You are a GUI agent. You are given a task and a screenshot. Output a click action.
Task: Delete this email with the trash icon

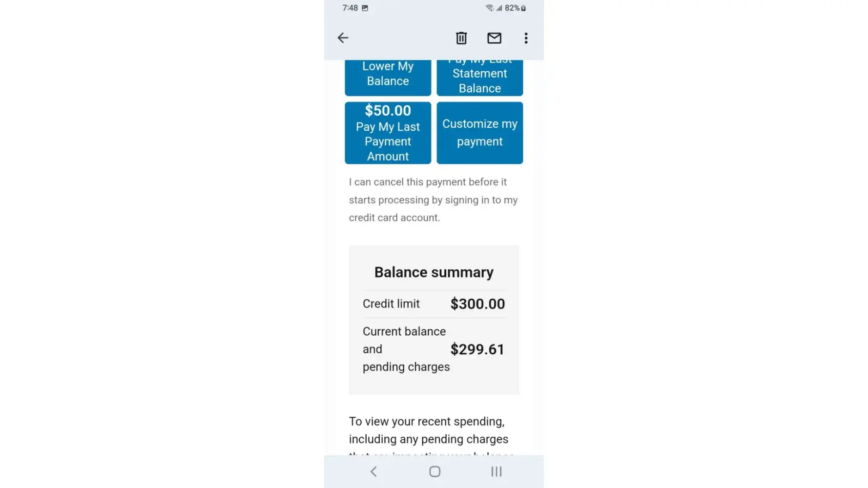[x=461, y=38]
